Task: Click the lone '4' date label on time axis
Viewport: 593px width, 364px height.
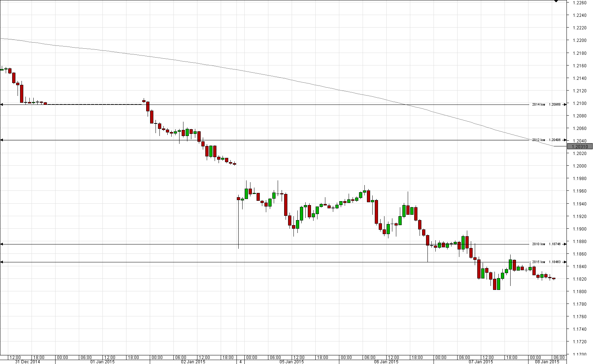Action: 241,361
